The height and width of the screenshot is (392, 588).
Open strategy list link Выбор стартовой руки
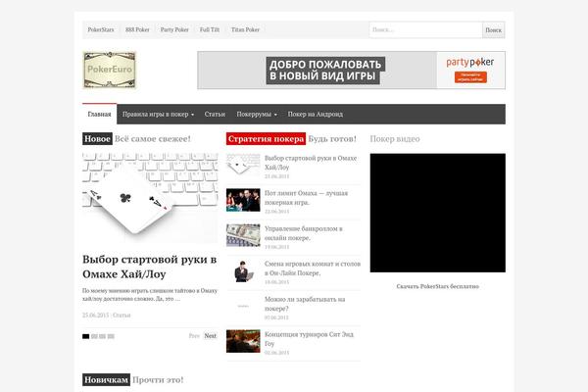pos(311,163)
